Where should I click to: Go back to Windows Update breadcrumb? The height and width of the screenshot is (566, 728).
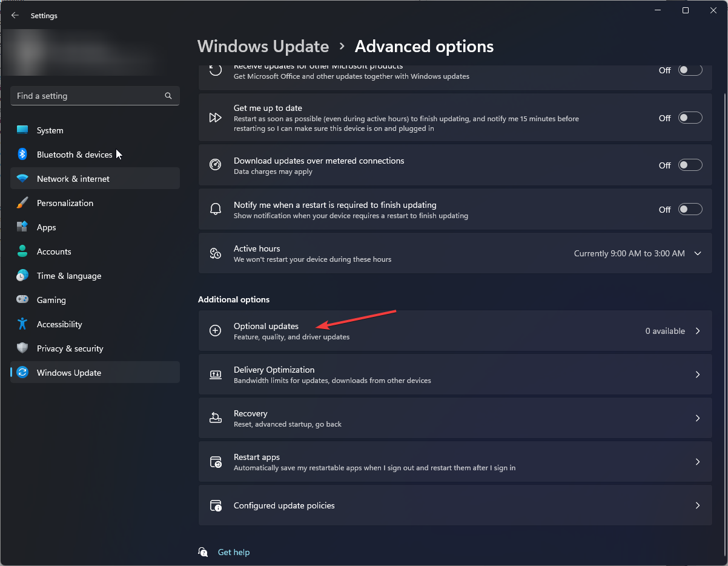pyautogui.click(x=263, y=47)
